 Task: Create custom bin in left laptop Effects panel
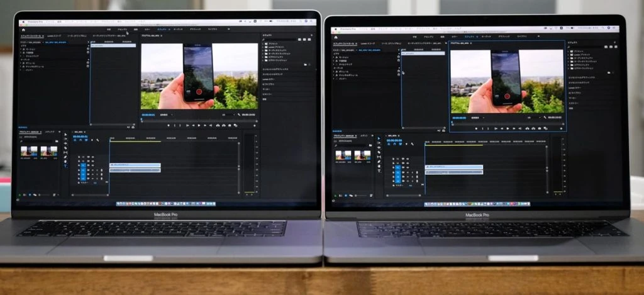click(x=306, y=65)
